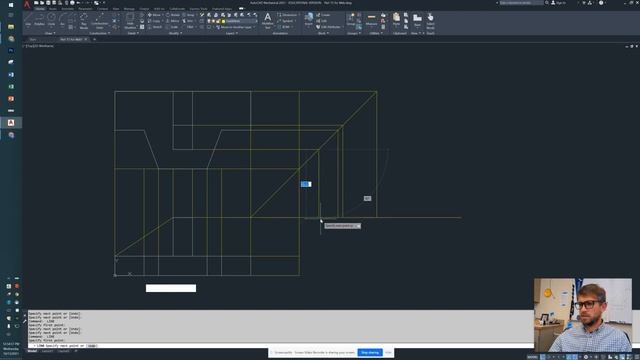The image size is (640, 360).
Task: Choose the Stretch command in Modify
Action: point(155,27)
